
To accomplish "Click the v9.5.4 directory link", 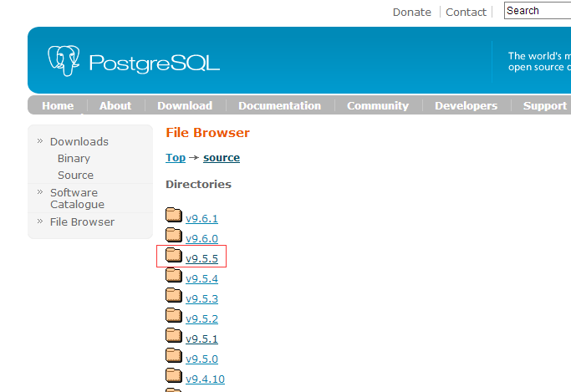I will click(x=201, y=278).
